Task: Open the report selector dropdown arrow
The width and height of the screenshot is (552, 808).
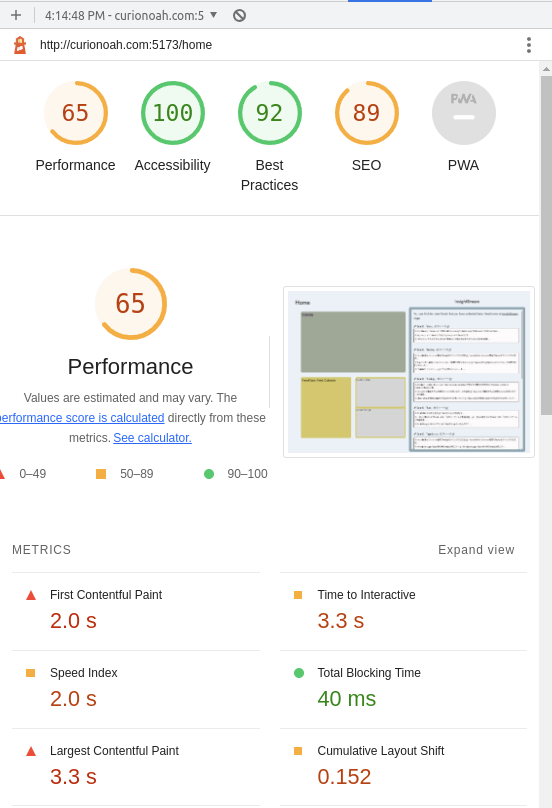Action: pyautogui.click(x=213, y=15)
